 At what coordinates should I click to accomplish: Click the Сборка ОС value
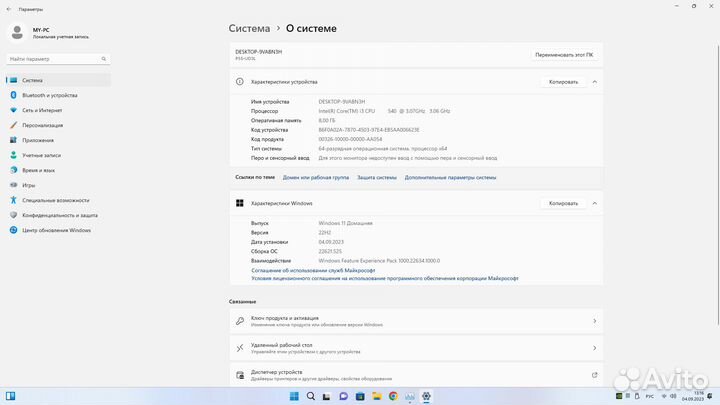tap(330, 252)
